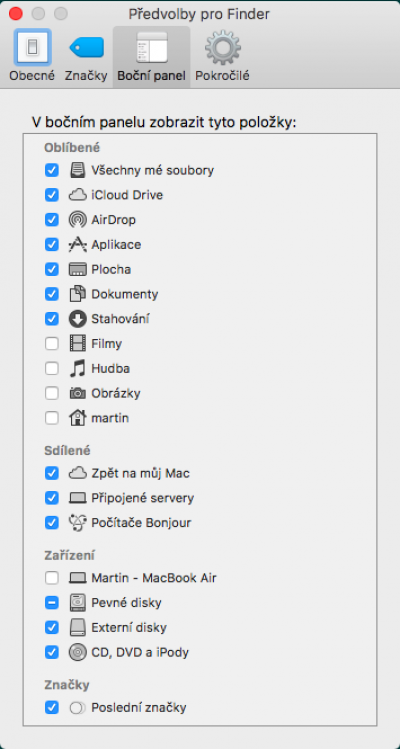Uncheck the Zpět na můj Mac checkbox
This screenshot has height=749, width=400.
[x=52, y=473]
